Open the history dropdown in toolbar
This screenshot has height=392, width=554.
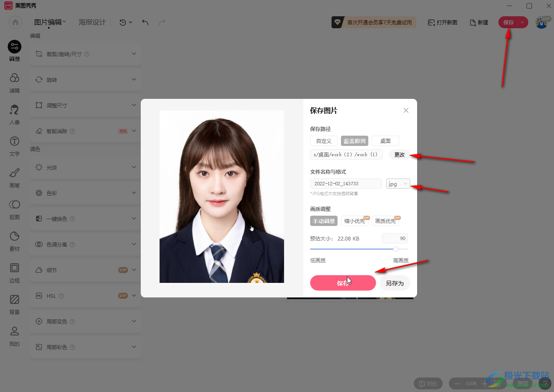(x=126, y=22)
